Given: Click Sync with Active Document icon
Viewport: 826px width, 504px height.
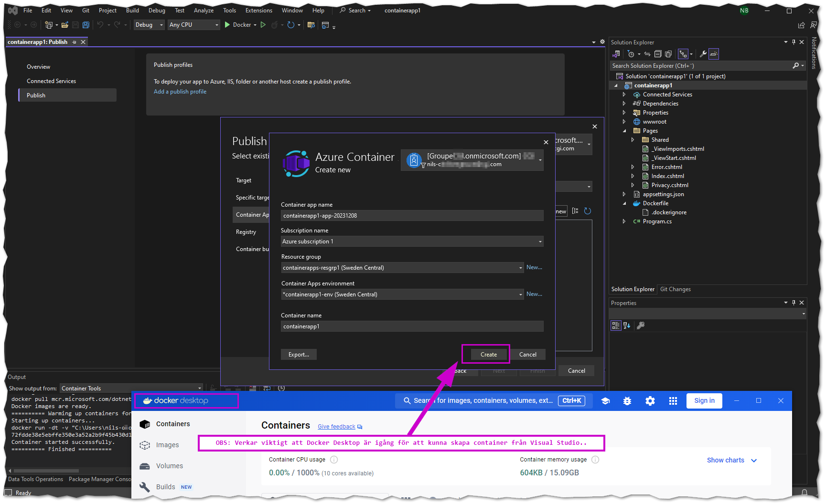Looking at the screenshot, I should coord(647,54).
